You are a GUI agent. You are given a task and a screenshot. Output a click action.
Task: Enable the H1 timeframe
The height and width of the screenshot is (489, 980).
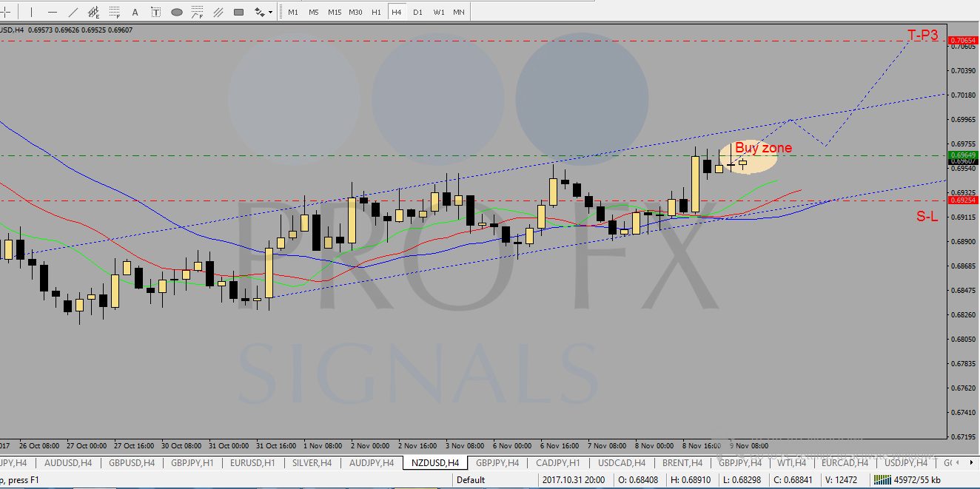[x=376, y=12]
